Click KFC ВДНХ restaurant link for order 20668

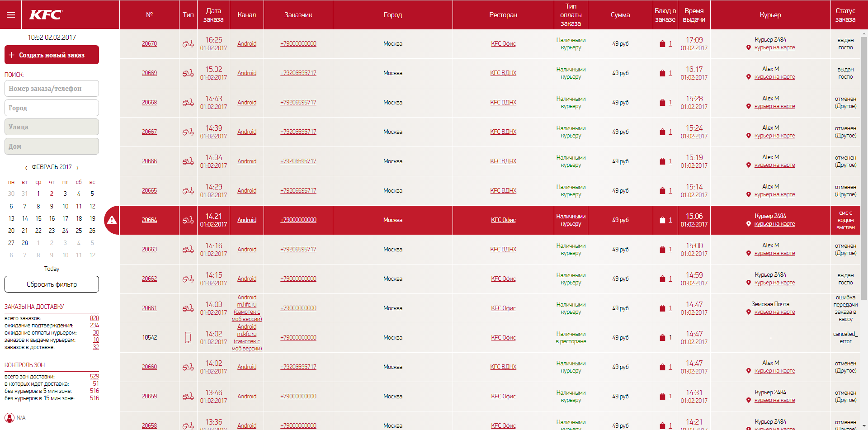tap(503, 102)
